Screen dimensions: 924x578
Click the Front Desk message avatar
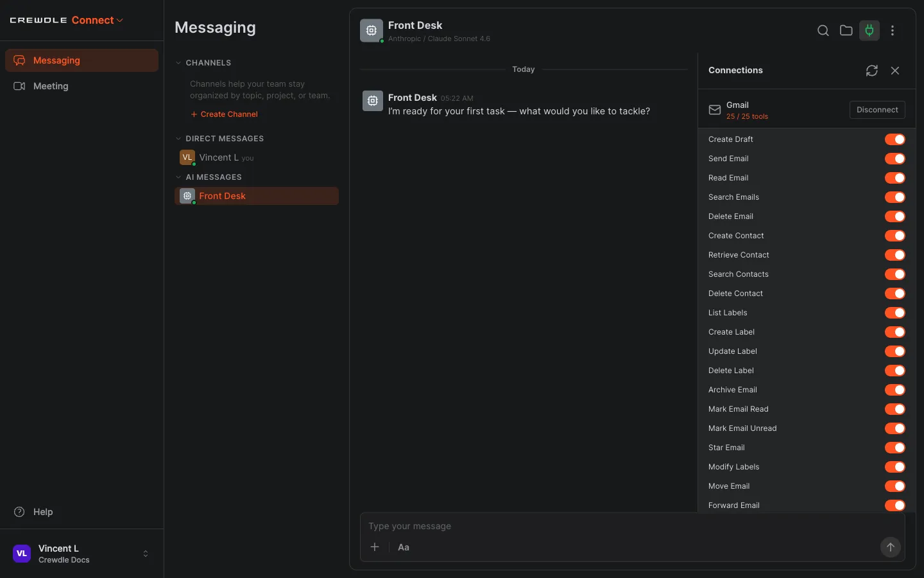(372, 101)
